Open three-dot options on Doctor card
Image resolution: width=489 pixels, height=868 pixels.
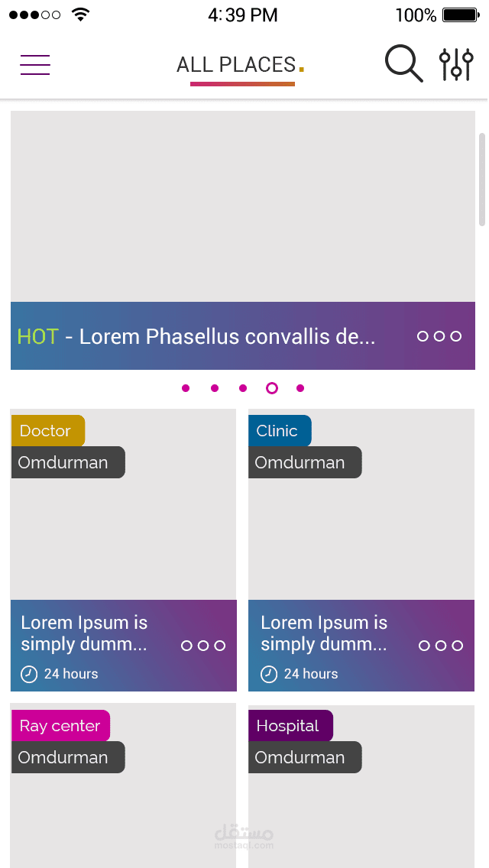[203, 646]
